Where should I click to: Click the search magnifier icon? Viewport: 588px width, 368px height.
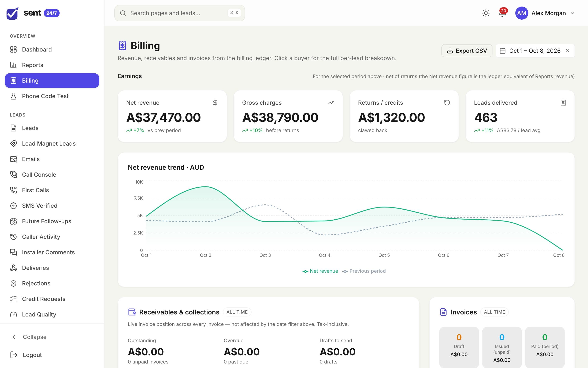(x=123, y=13)
